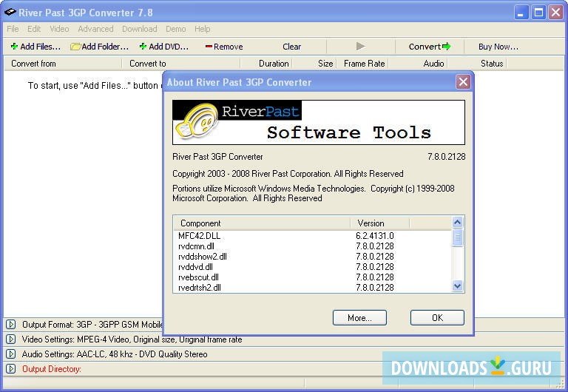568x392 pixels.
Task: Click the Convert to column header
Action: coord(180,64)
